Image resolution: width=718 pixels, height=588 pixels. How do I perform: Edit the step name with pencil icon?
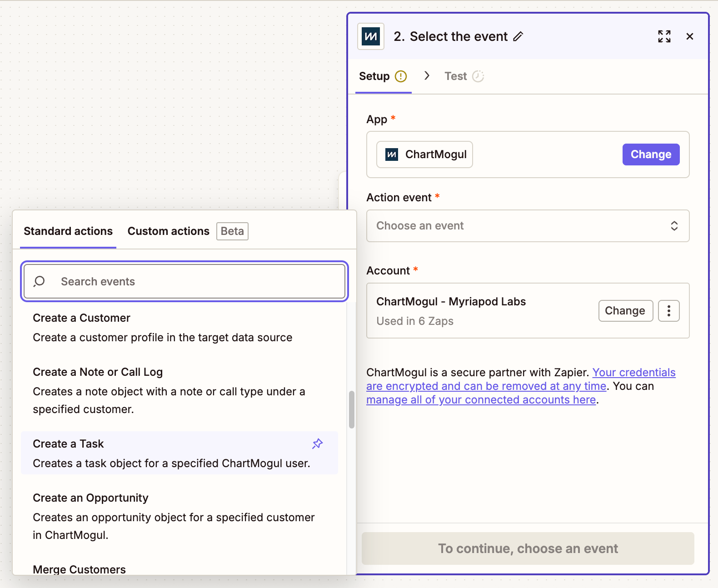coord(518,36)
